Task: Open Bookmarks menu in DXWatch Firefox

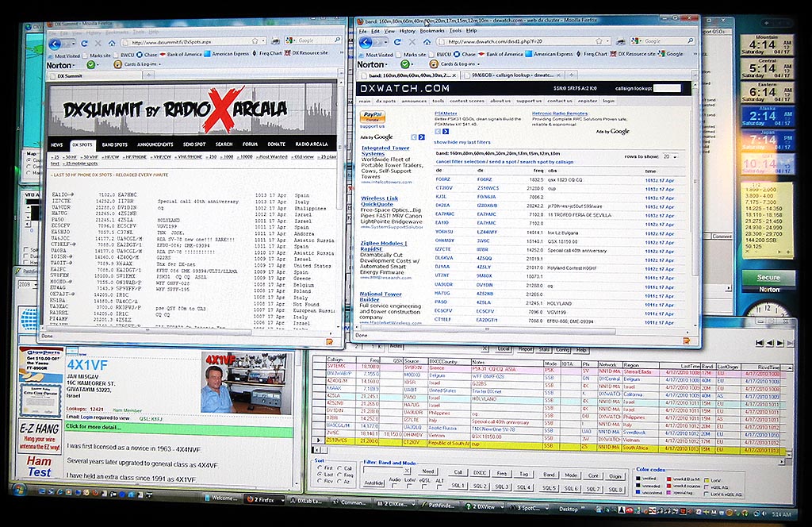Action: point(432,31)
